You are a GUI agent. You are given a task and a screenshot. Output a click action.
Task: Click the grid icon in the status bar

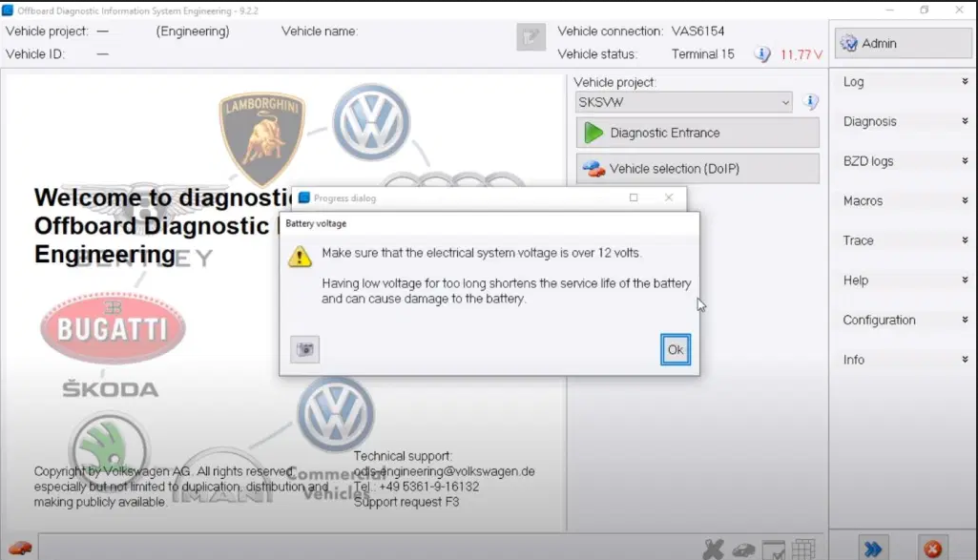[803, 550]
